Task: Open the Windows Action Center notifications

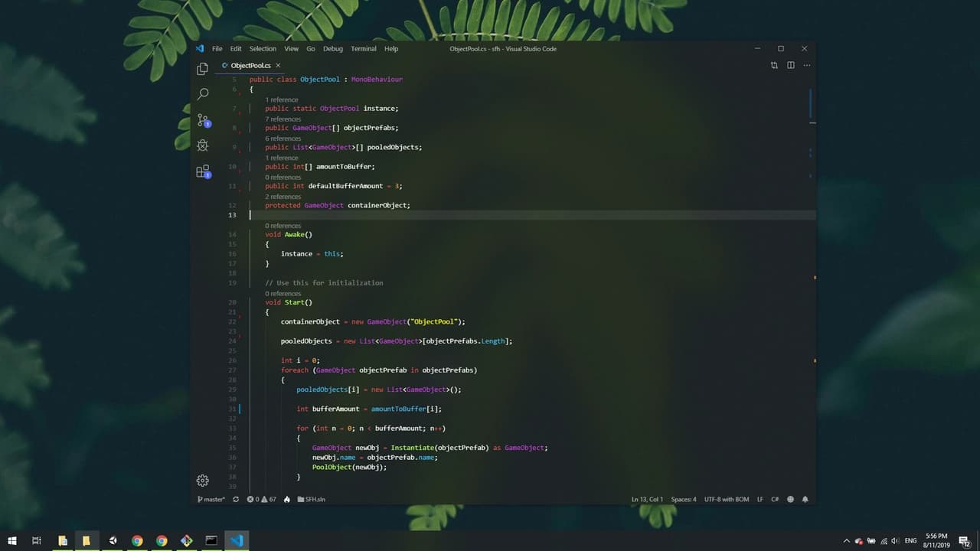Action: pyautogui.click(x=964, y=541)
